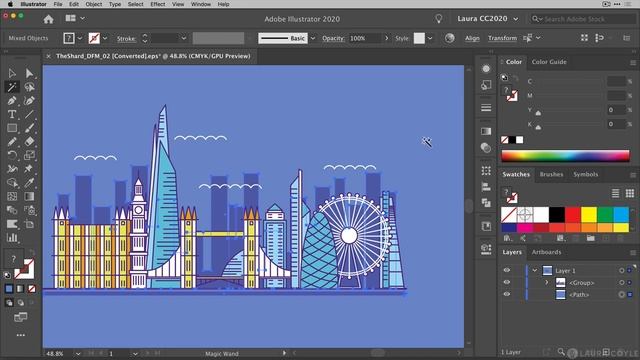Open the Apple menu
Image resolution: width=640 pixels, height=360 pixels.
[x=11, y=4]
